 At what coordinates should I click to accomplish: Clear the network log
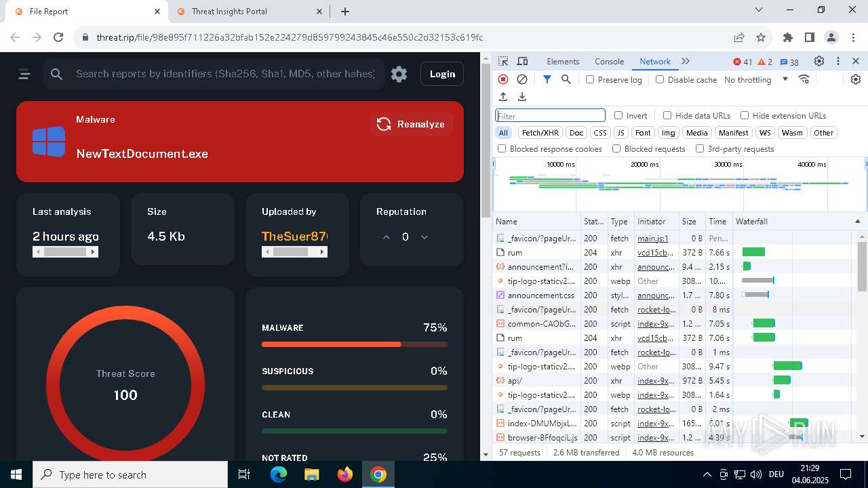pos(522,79)
